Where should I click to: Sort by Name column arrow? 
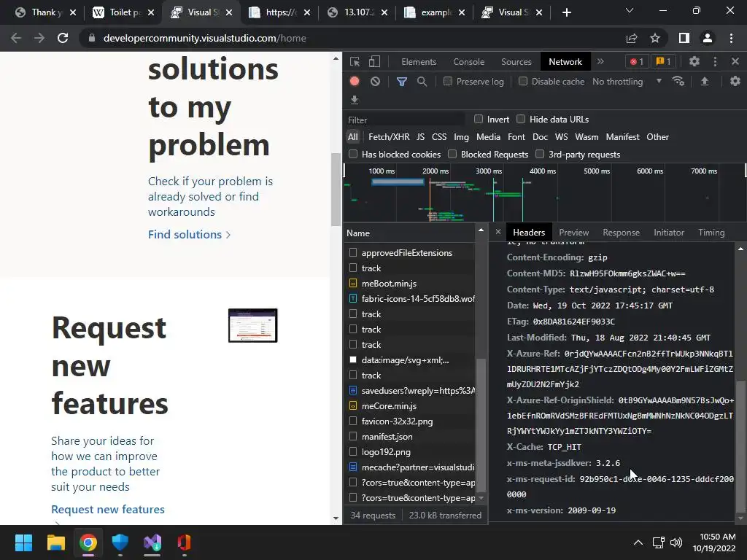481,230
